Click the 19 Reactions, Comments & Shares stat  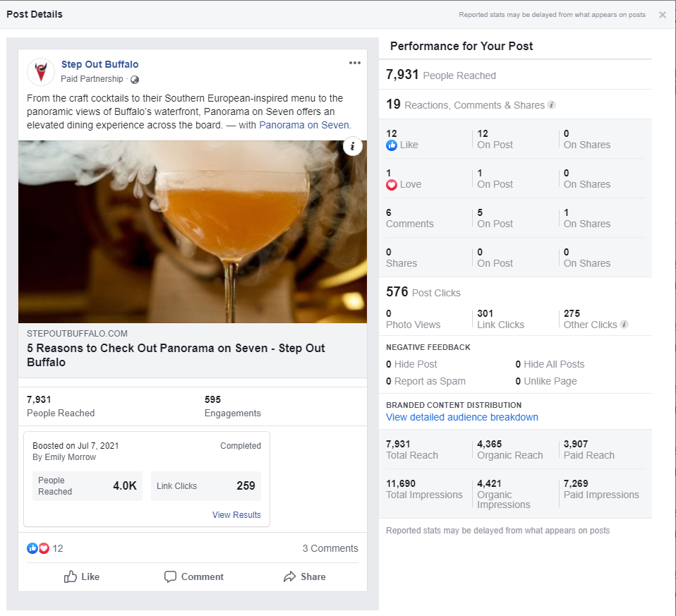(466, 104)
